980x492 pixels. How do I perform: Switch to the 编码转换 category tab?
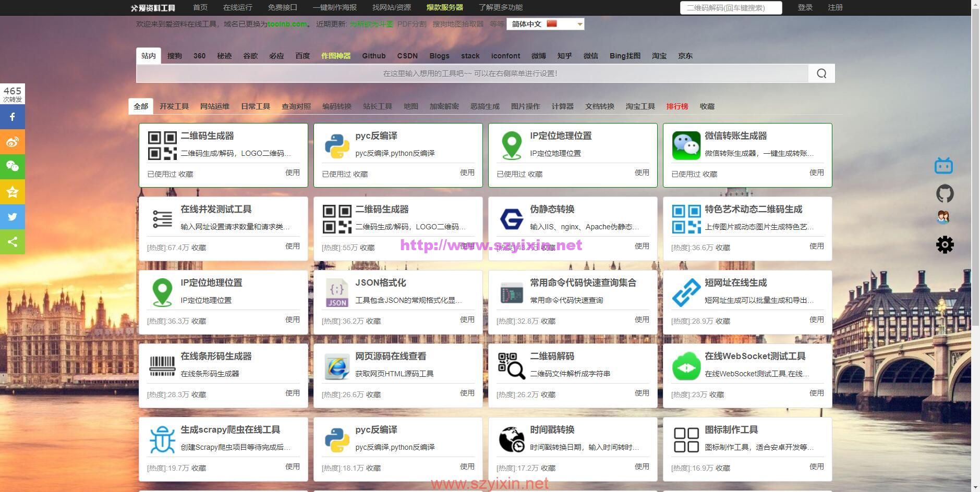(336, 106)
